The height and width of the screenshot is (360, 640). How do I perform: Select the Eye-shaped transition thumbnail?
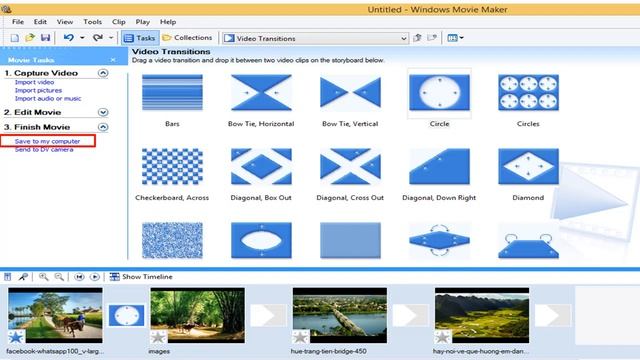click(261, 240)
